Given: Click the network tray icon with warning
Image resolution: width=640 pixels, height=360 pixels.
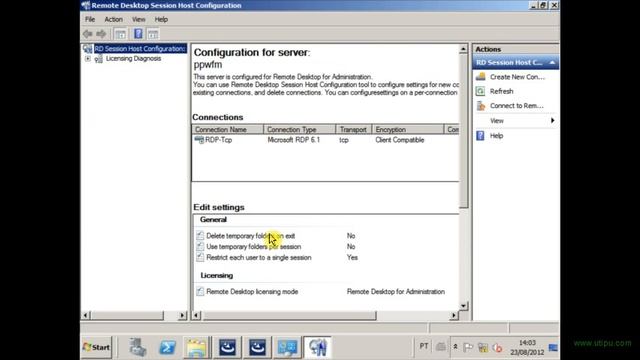Looking at the screenshot, I should [483, 347].
